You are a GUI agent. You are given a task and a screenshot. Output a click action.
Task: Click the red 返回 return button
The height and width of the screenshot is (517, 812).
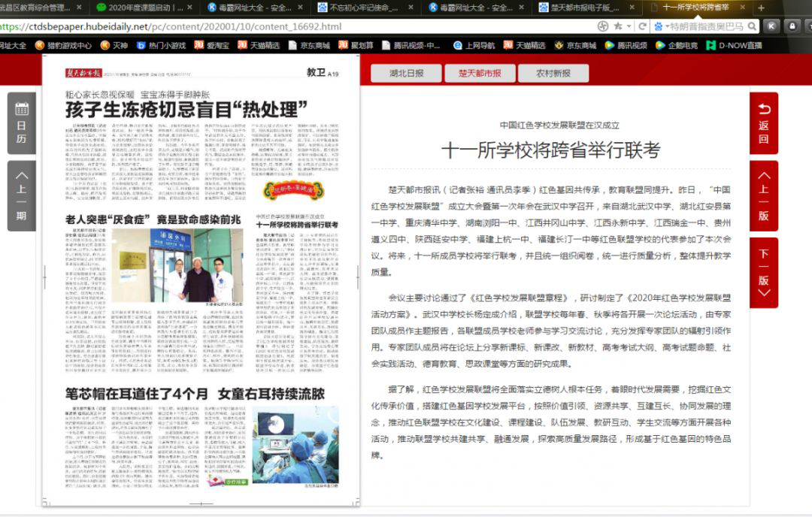pyautogui.click(x=764, y=123)
